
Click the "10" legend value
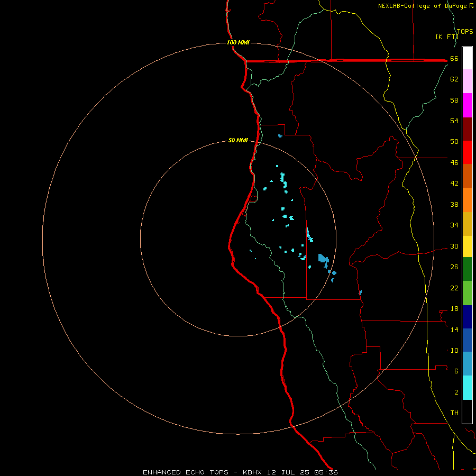454,351
